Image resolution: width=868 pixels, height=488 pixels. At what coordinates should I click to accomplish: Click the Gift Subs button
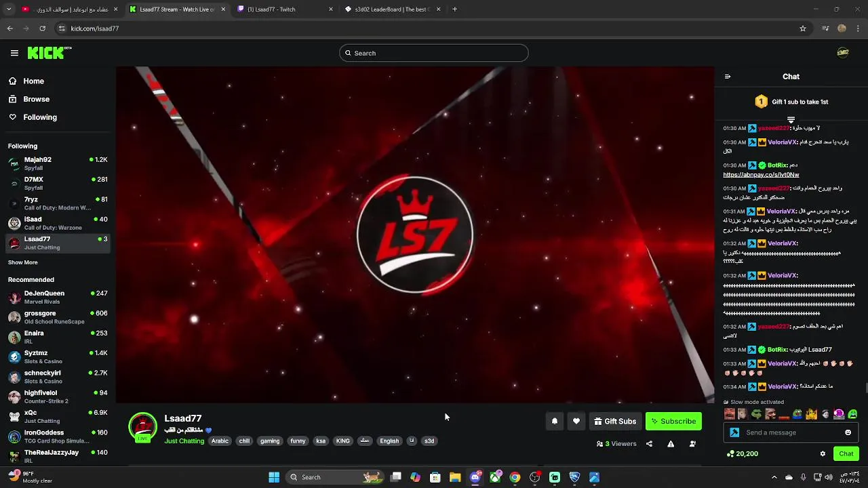pyautogui.click(x=615, y=421)
